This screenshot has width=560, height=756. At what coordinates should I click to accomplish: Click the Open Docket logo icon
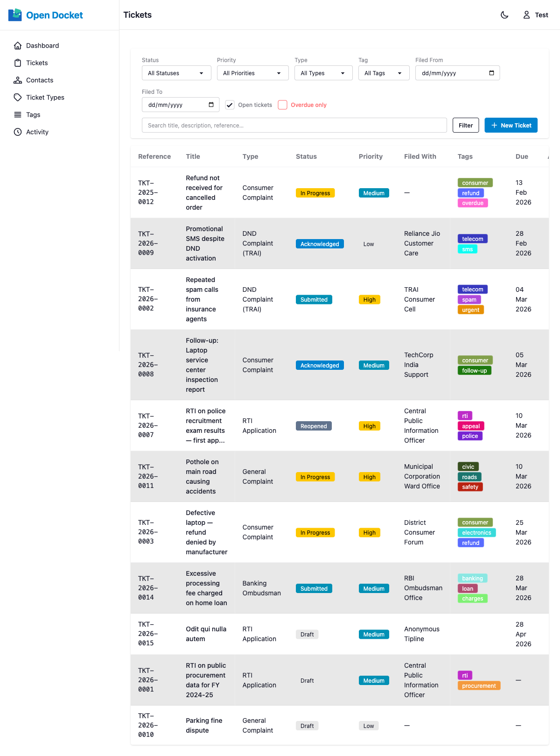coord(15,15)
